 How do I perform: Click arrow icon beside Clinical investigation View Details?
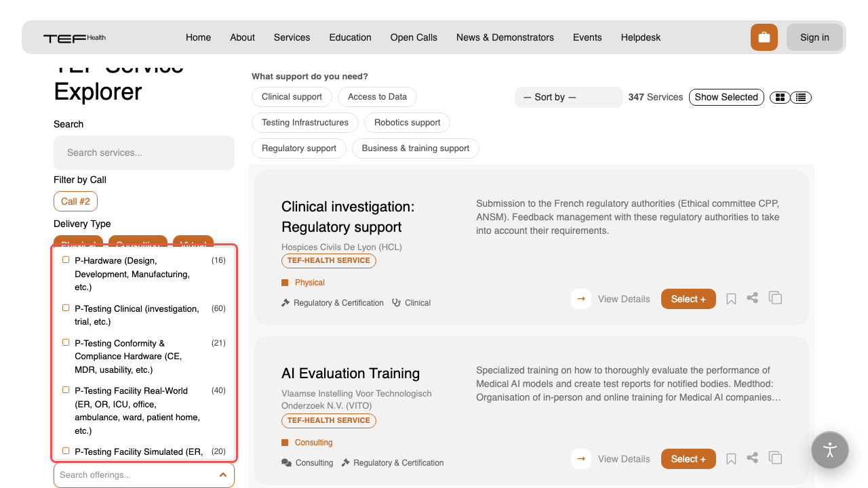(581, 299)
